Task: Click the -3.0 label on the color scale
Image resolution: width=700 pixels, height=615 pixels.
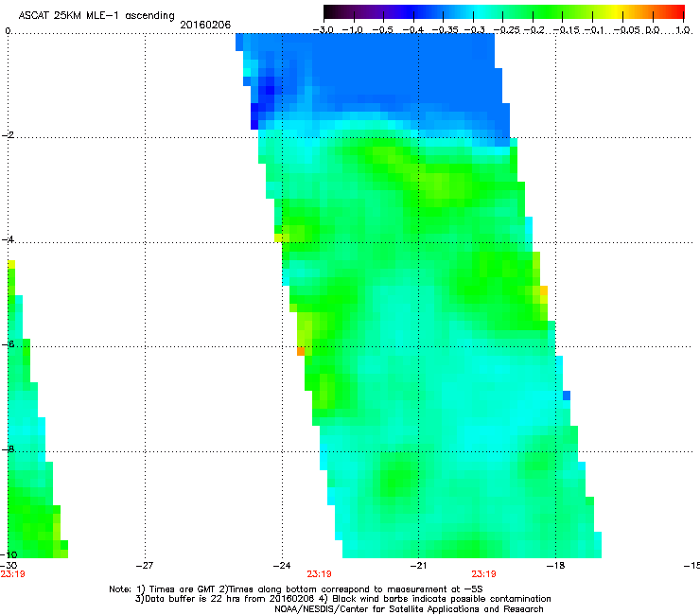Action: point(324,30)
